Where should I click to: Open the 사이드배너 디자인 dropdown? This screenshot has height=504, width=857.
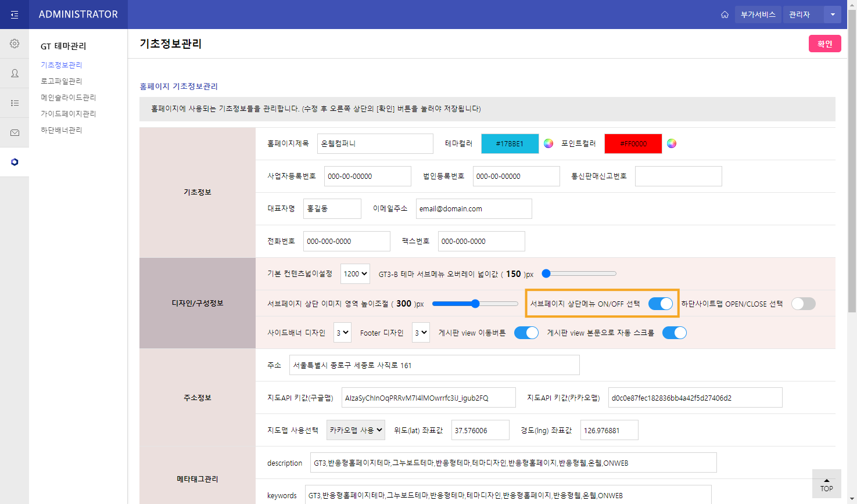pos(342,333)
